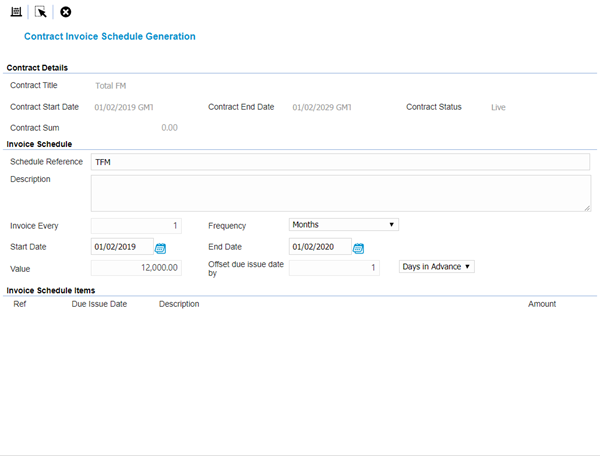Click the Description text area resize handle
Image resolution: width=600 pixels, height=456 pixels.
coord(586,208)
